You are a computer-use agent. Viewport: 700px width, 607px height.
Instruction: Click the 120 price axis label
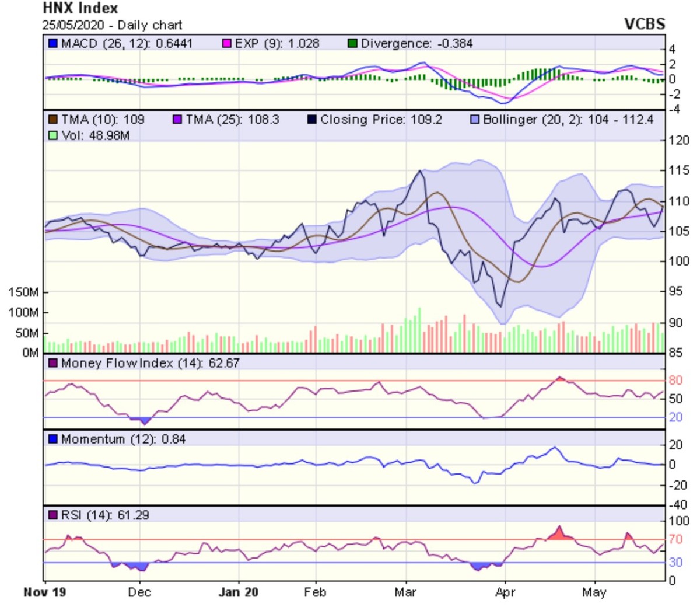[678, 140]
